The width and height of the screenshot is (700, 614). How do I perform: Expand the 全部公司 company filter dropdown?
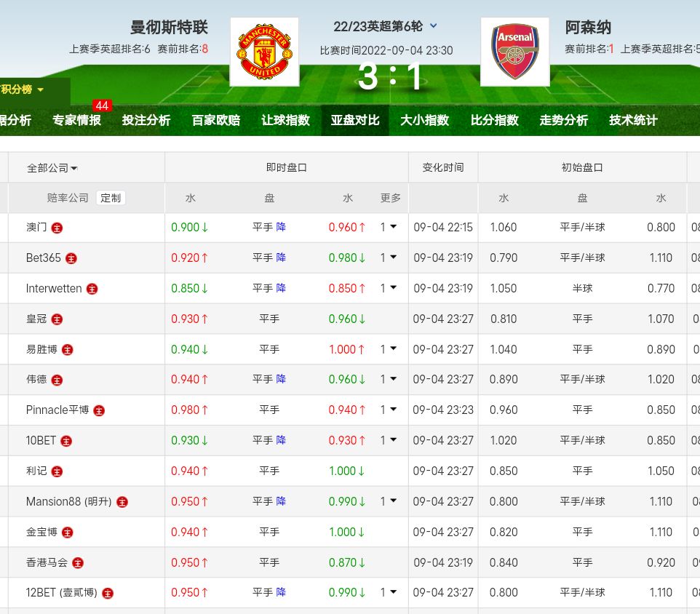[52, 168]
